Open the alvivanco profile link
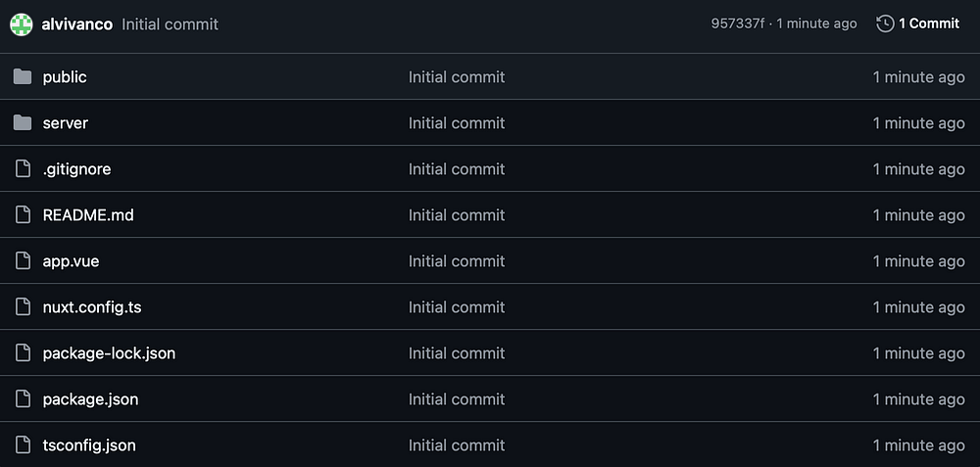Screen dimensions: 980x467 [76, 23]
